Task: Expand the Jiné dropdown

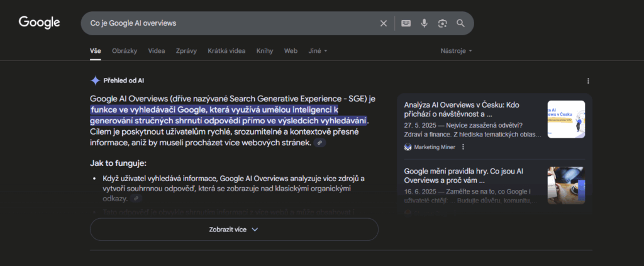Action: [318, 51]
